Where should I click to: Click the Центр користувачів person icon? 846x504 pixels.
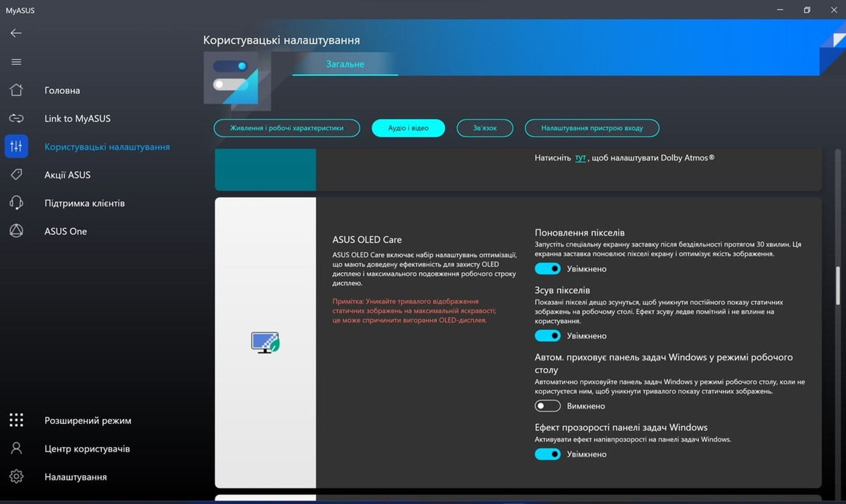tap(16, 448)
